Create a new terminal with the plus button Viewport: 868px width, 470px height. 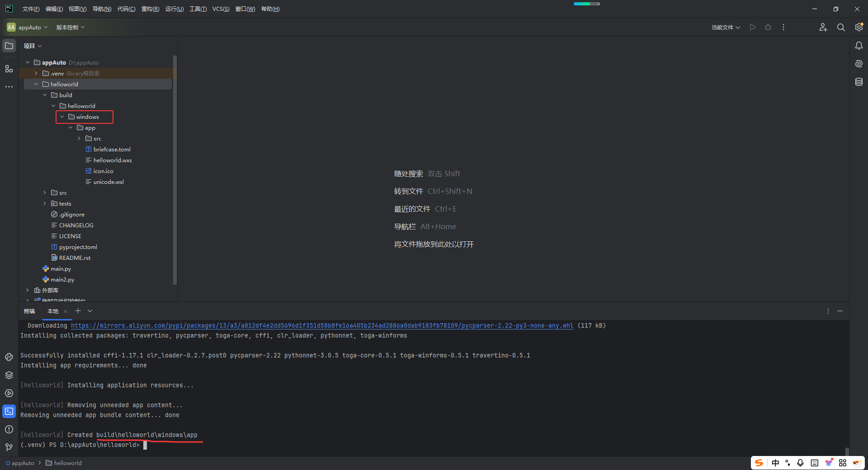[x=77, y=311]
